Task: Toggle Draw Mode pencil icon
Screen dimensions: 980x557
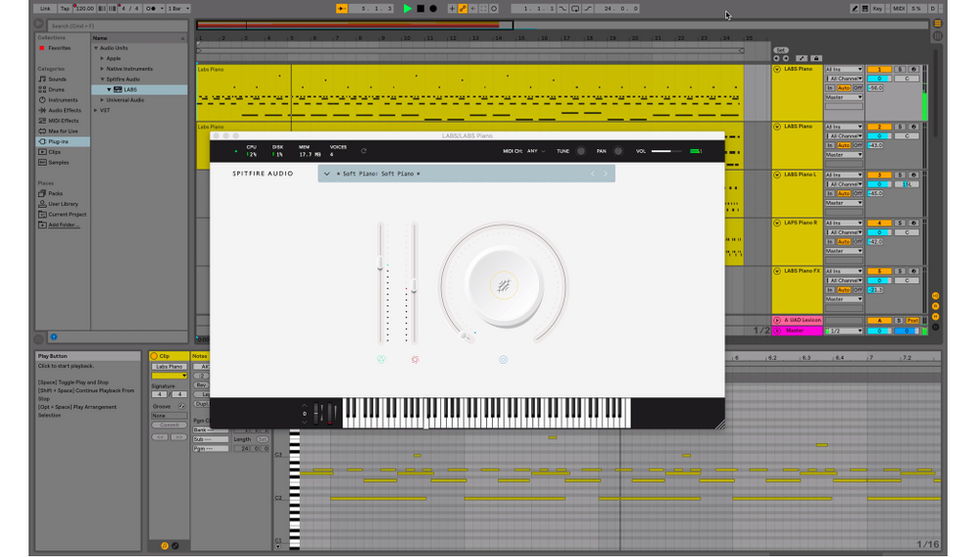Action: [854, 9]
